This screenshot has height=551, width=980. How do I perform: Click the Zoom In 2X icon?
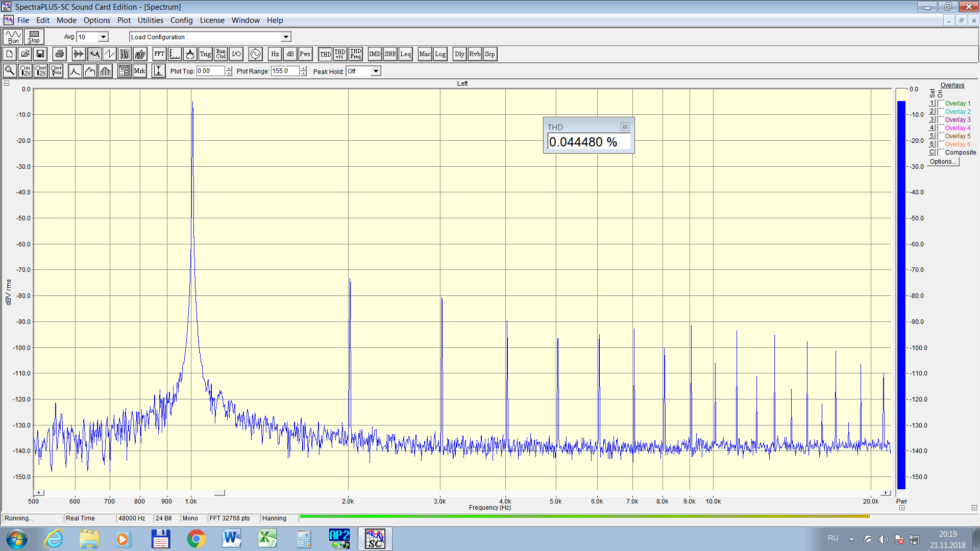point(25,71)
